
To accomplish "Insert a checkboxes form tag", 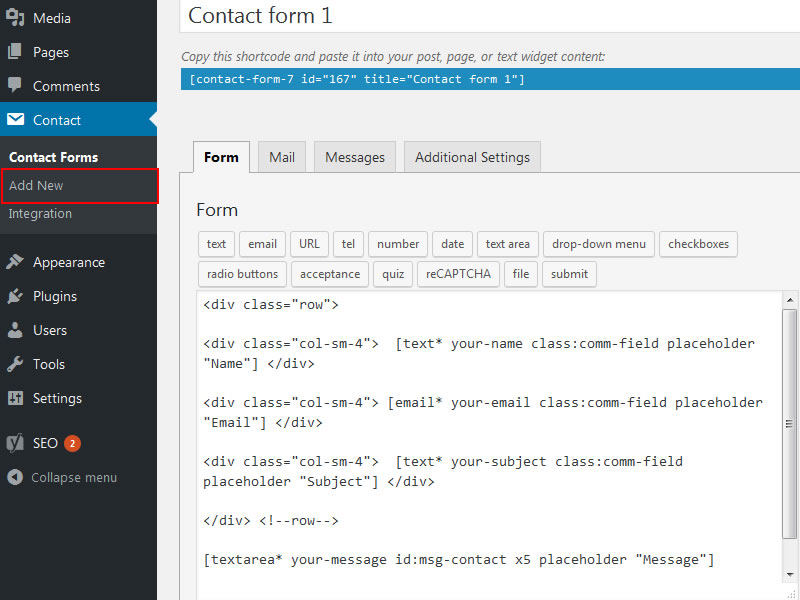I will (x=698, y=244).
